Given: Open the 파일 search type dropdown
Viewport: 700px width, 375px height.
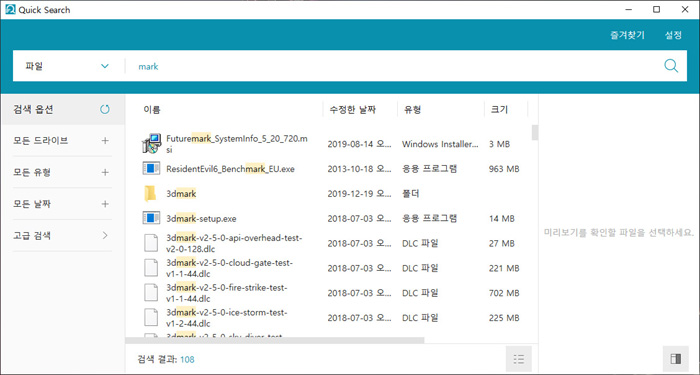Looking at the screenshot, I should 67,66.
